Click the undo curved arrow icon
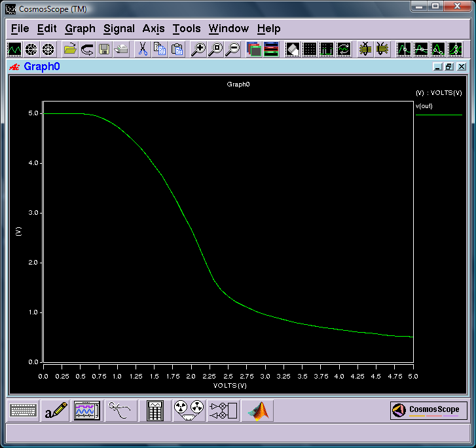The height and width of the screenshot is (448, 476). [x=87, y=49]
